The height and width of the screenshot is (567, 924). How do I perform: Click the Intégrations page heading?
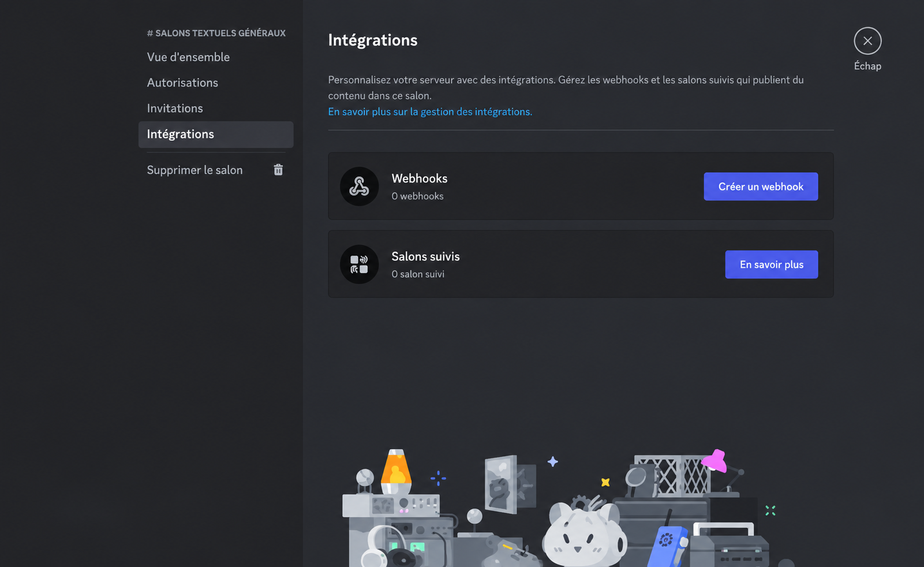[373, 40]
